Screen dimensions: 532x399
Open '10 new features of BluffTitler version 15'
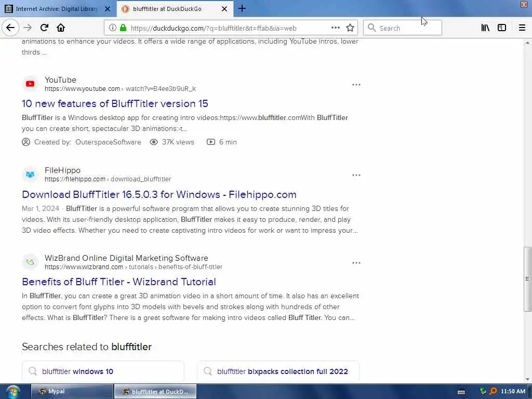(115, 103)
